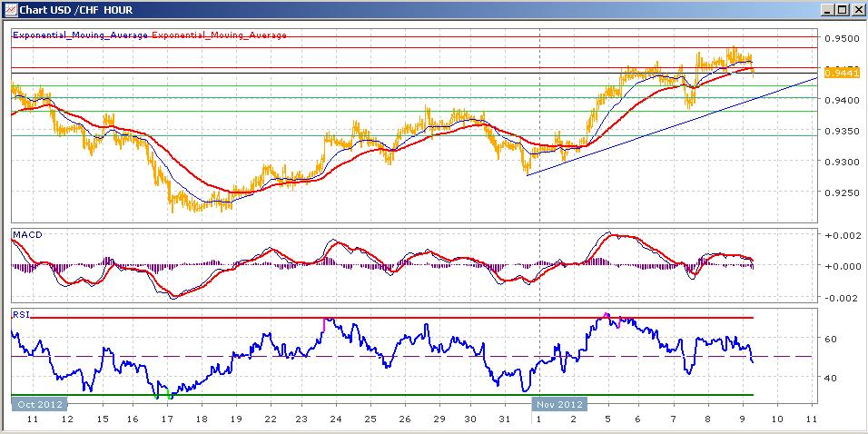The height and width of the screenshot is (434, 868).
Task: Click the current price label 0.9441
Action: tap(841, 73)
